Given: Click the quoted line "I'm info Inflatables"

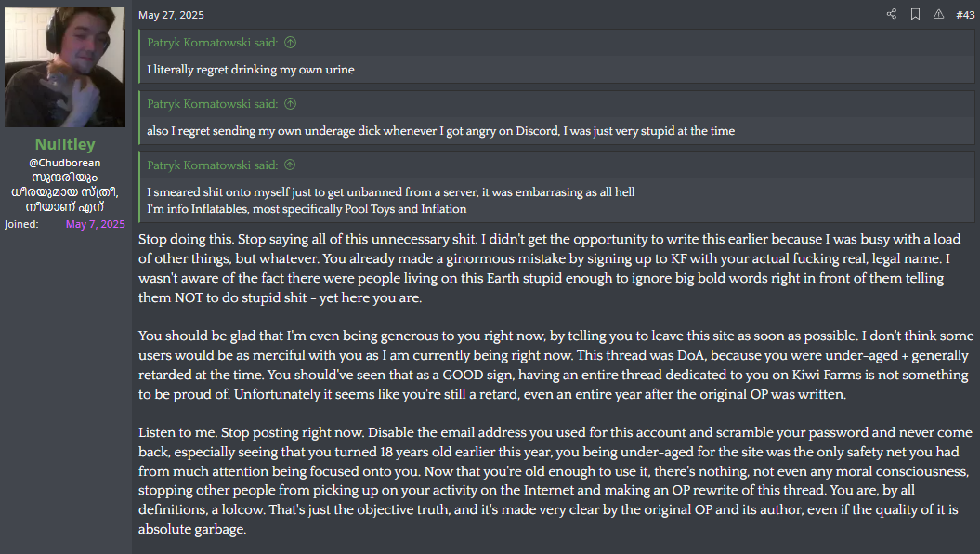Looking at the screenshot, I should (307, 209).
